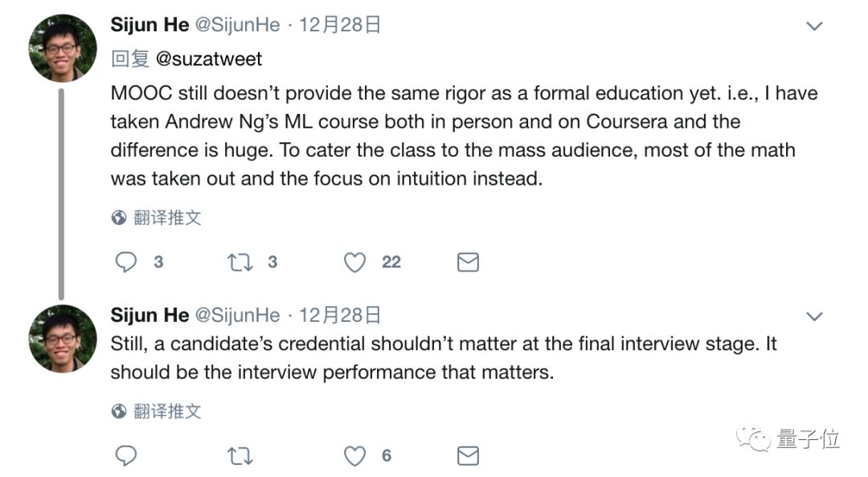This screenshot has height=477, width=868.
Task: Open Sijun He's profile from first tweet name
Action: point(149,25)
